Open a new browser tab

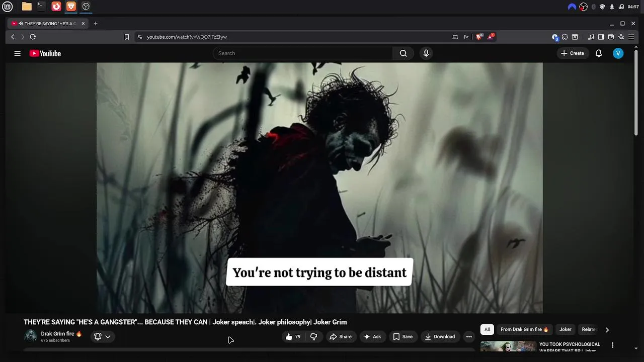coord(96,24)
